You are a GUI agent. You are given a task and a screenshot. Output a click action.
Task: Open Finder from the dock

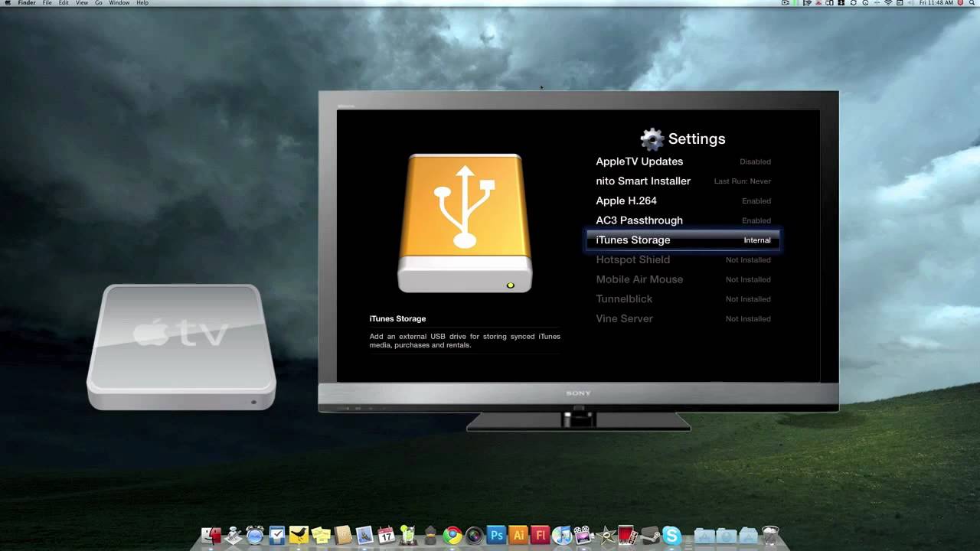click(211, 536)
